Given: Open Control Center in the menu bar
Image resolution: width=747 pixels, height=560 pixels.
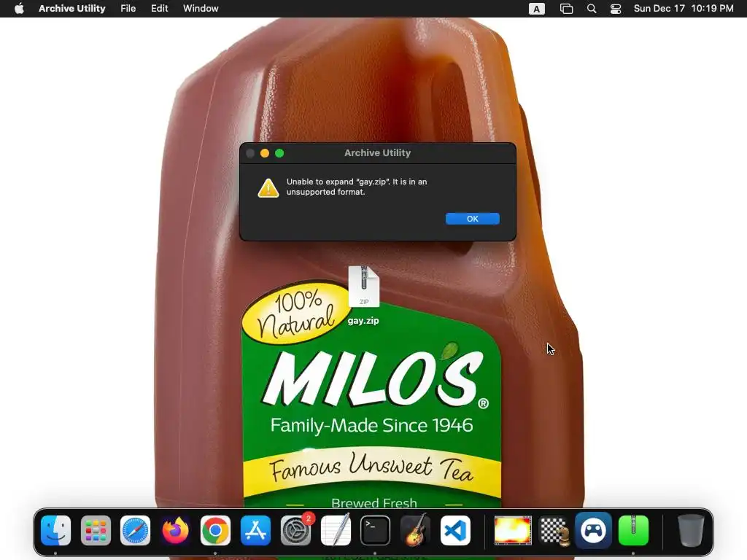Looking at the screenshot, I should (x=616, y=9).
